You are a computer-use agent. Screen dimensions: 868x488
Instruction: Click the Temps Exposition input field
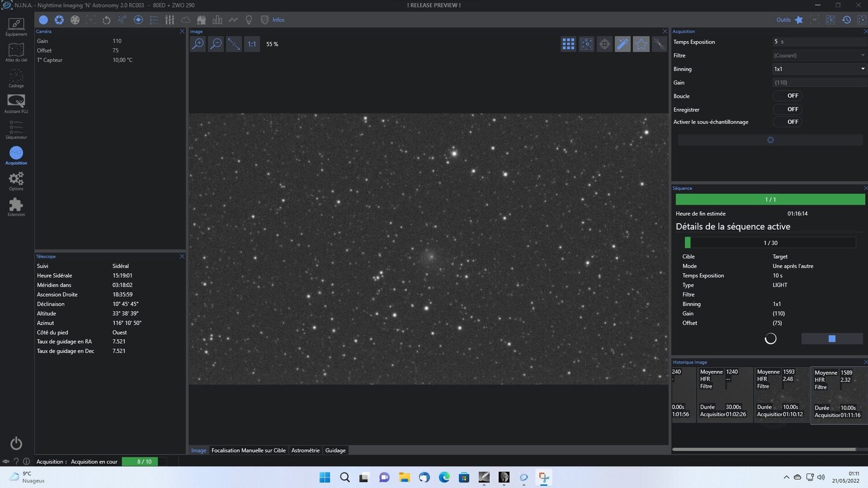[819, 42]
